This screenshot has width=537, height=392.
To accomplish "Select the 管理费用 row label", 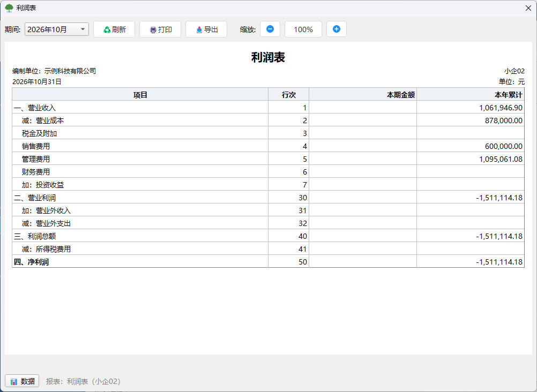I will coord(36,159).
